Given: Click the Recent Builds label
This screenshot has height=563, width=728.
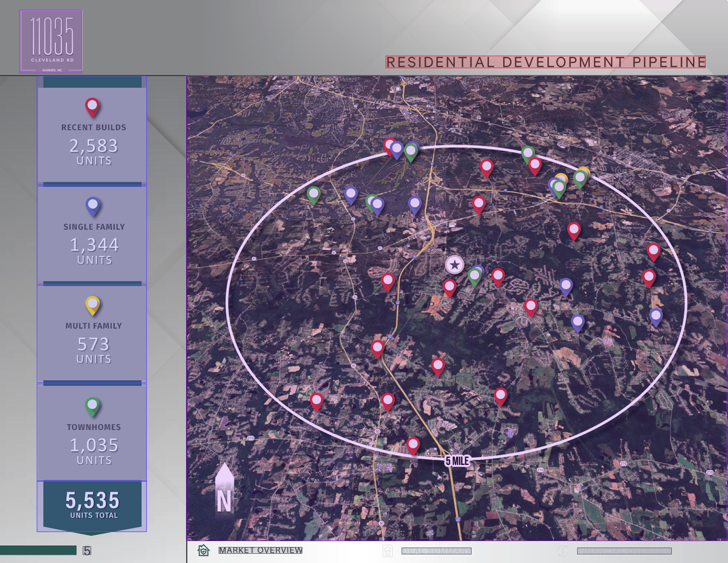Looking at the screenshot, I should pyautogui.click(x=94, y=127).
